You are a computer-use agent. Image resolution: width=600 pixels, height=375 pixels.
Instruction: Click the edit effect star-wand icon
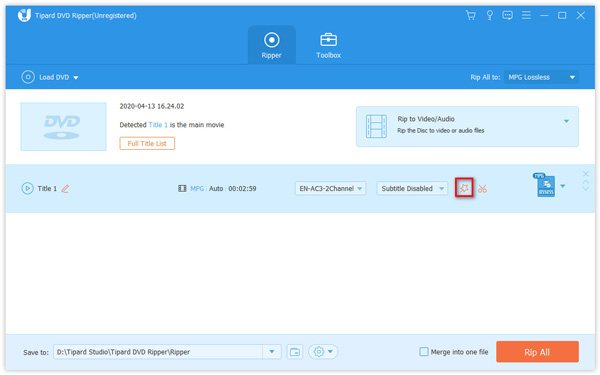464,188
